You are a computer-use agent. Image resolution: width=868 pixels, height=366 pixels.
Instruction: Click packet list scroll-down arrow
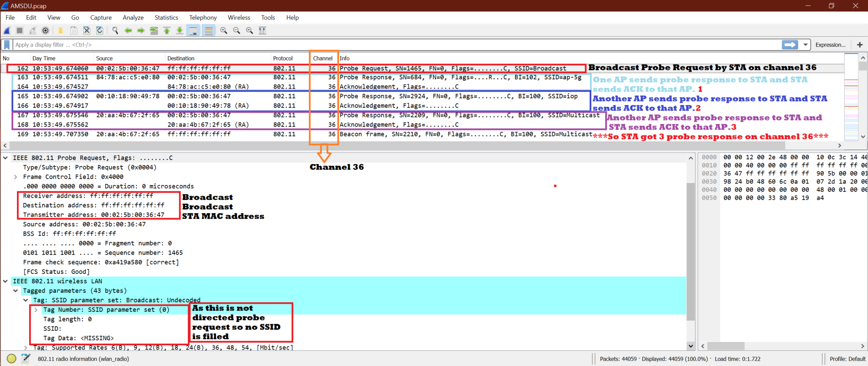(863, 137)
